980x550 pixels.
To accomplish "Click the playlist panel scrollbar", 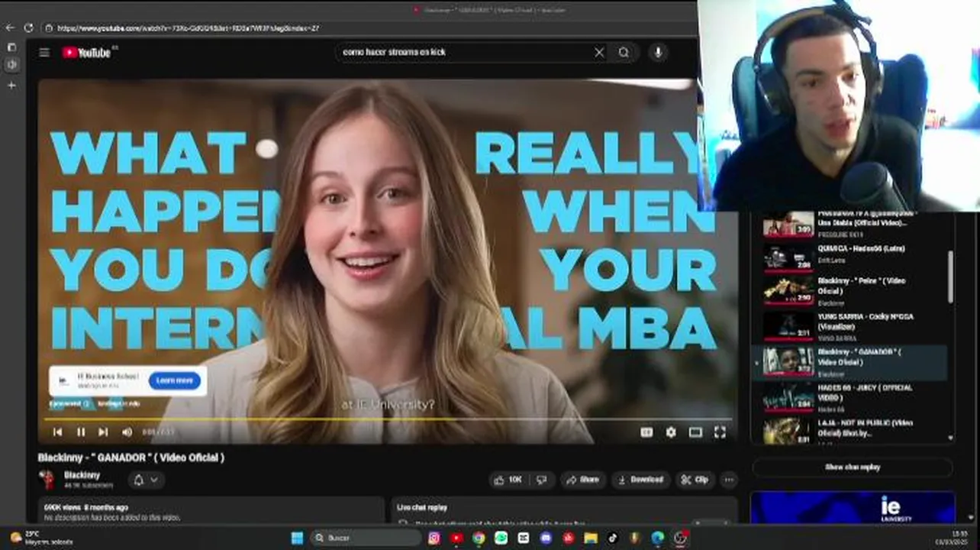I will point(950,277).
